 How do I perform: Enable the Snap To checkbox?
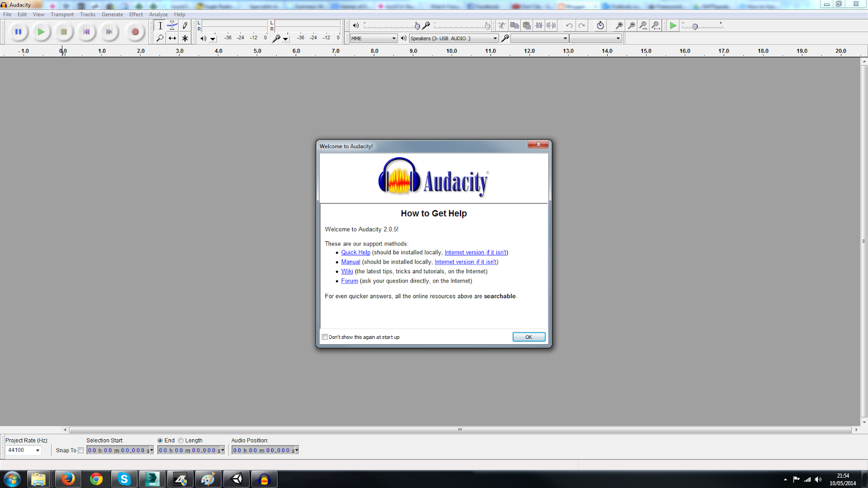point(81,451)
